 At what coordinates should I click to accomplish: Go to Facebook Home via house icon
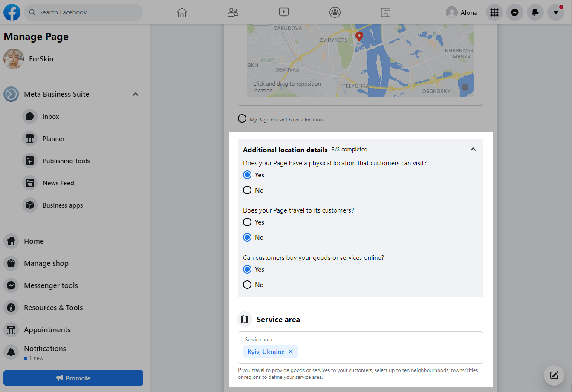point(182,12)
